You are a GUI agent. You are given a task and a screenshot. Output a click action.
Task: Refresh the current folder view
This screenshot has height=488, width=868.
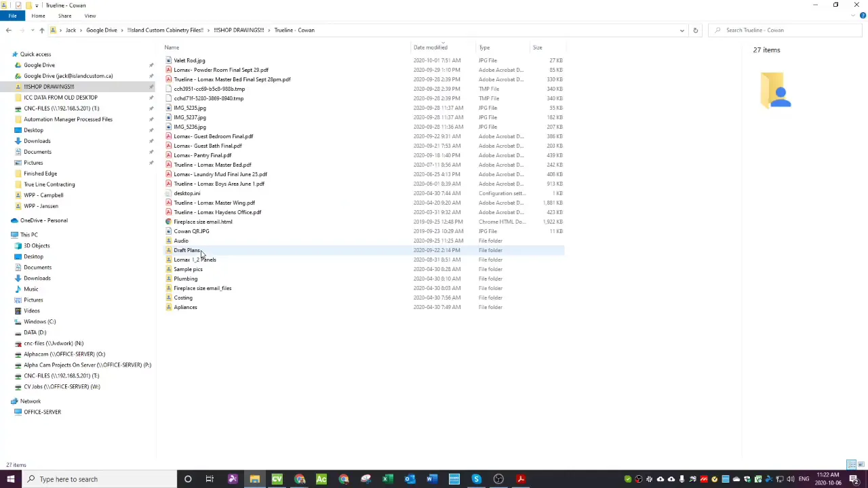[695, 30]
